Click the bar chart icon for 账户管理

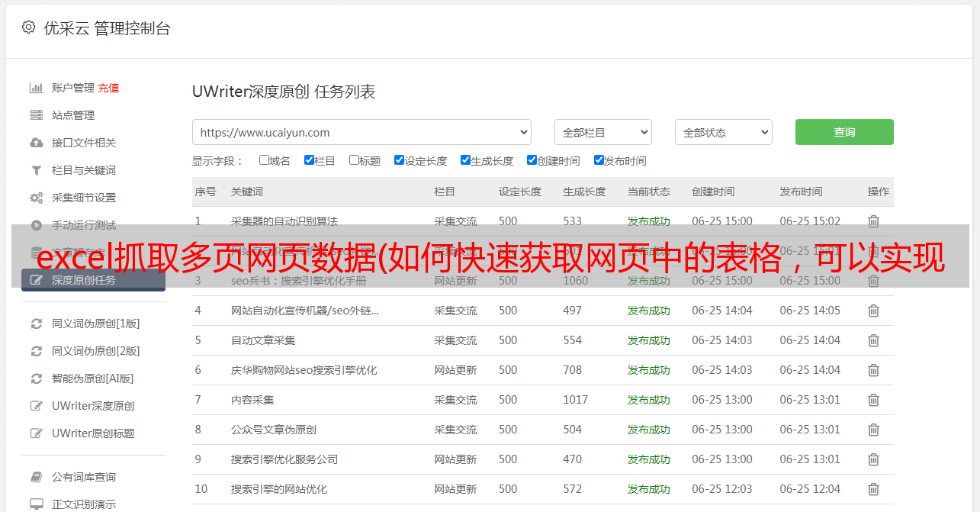coord(36,88)
